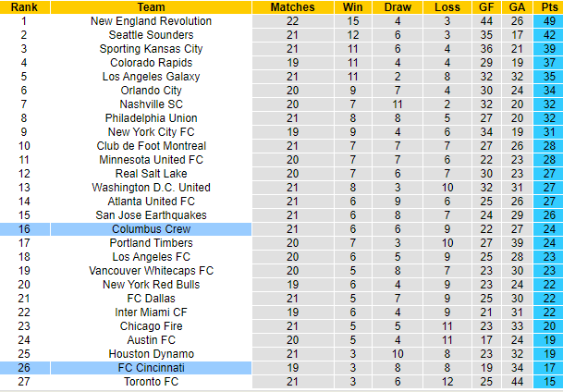Viewport: 563px width, 392px height.
Task: Click Toronto FC's 15 points cell
Action: tap(548, 382)
